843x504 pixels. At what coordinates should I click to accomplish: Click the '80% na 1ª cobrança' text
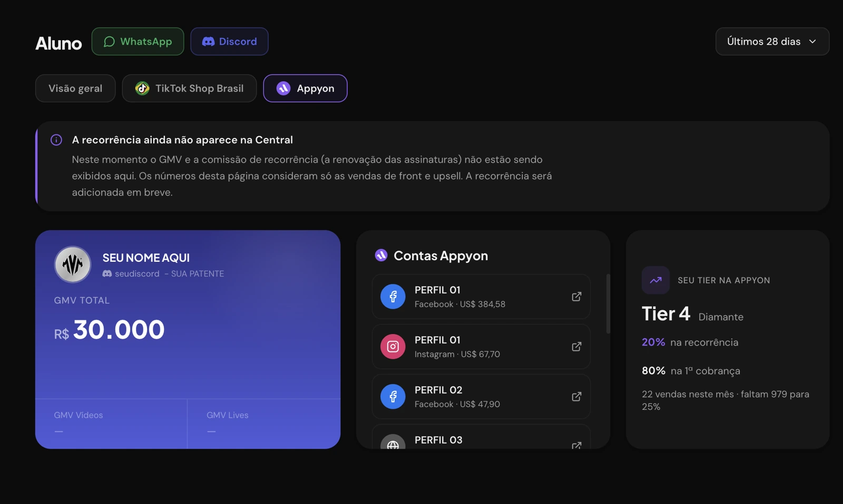tap(691, 371)
